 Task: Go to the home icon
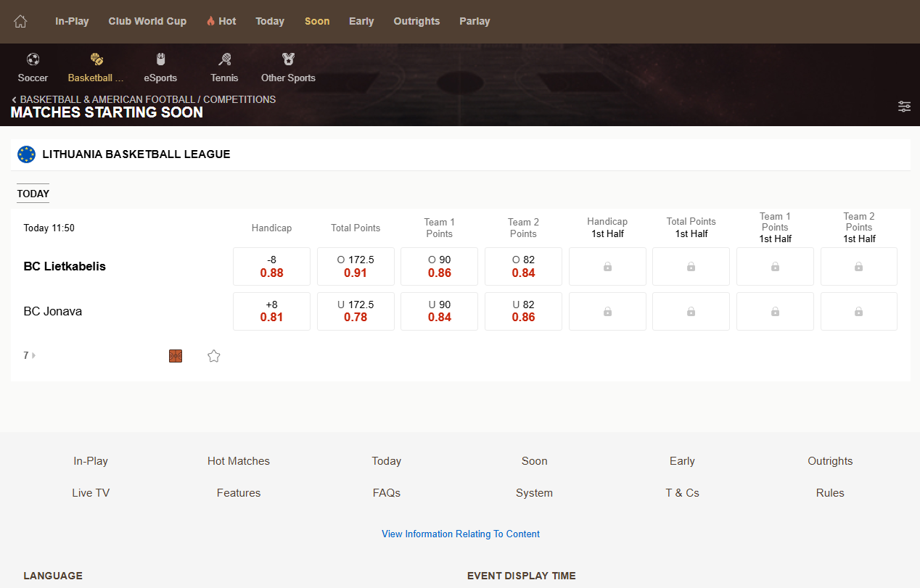point(20,21)
